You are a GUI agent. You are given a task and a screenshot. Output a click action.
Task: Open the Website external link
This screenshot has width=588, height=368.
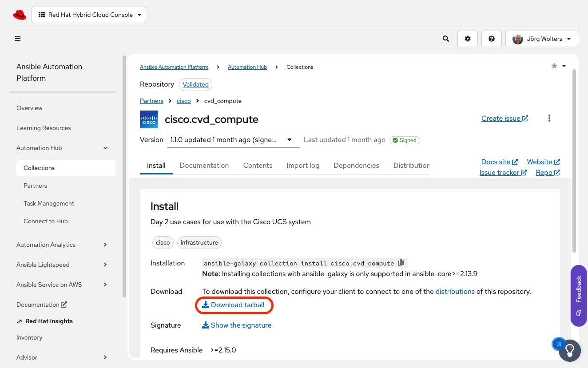pyautogui.click(x=543, y=162)
